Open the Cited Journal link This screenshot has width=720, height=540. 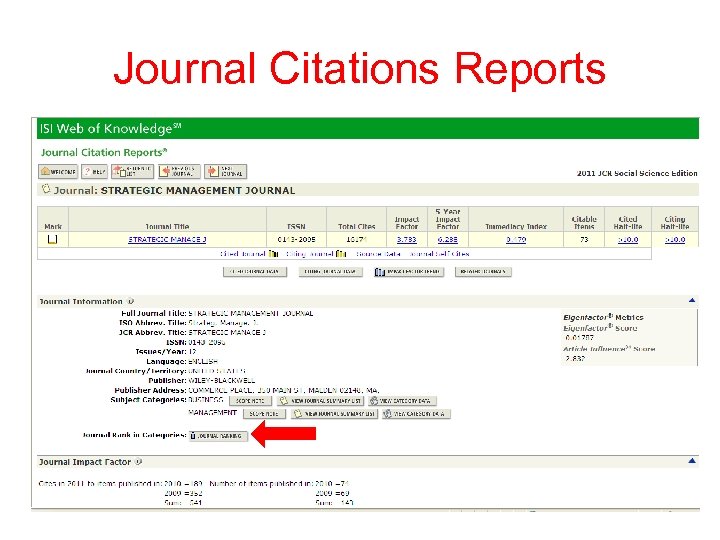tap(243, 253)
